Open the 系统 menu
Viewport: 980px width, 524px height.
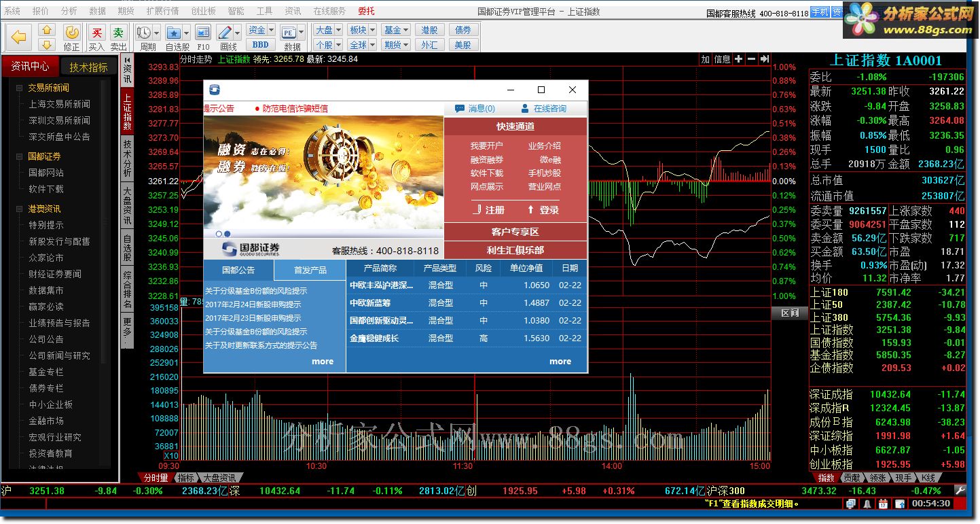point(12,11)
